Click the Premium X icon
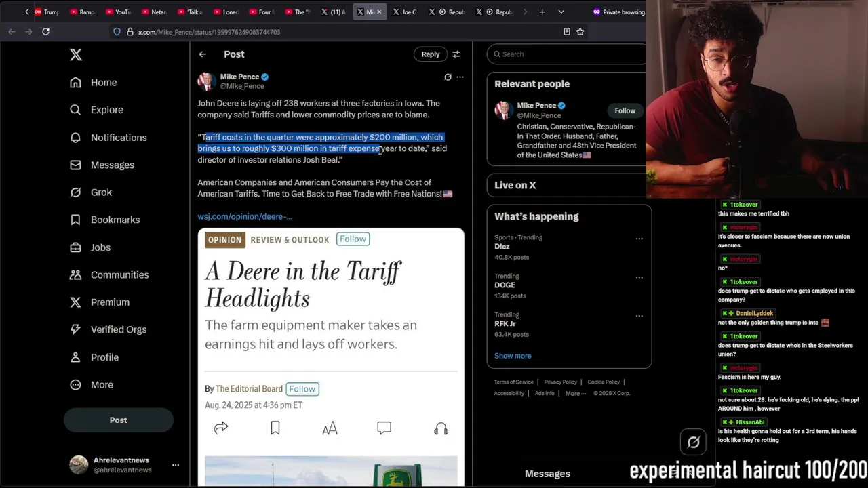Screen dimensions: 868x488 (x=75, y=302)
